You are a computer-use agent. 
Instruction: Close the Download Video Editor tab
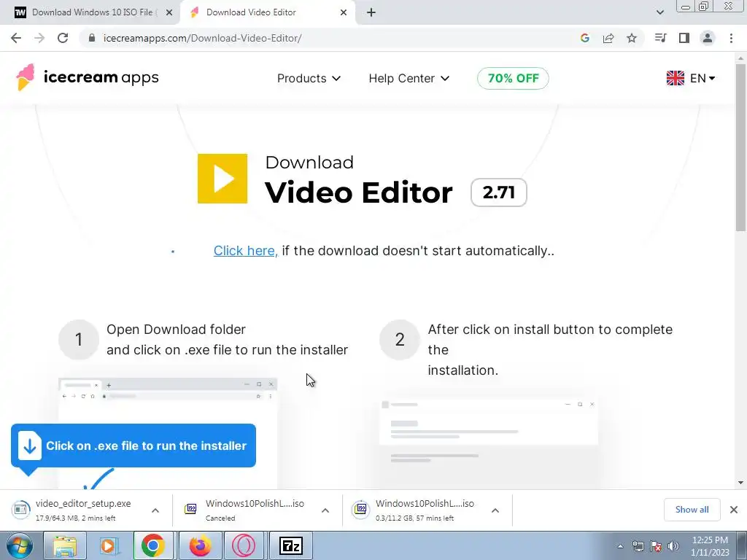coord(344,12)
